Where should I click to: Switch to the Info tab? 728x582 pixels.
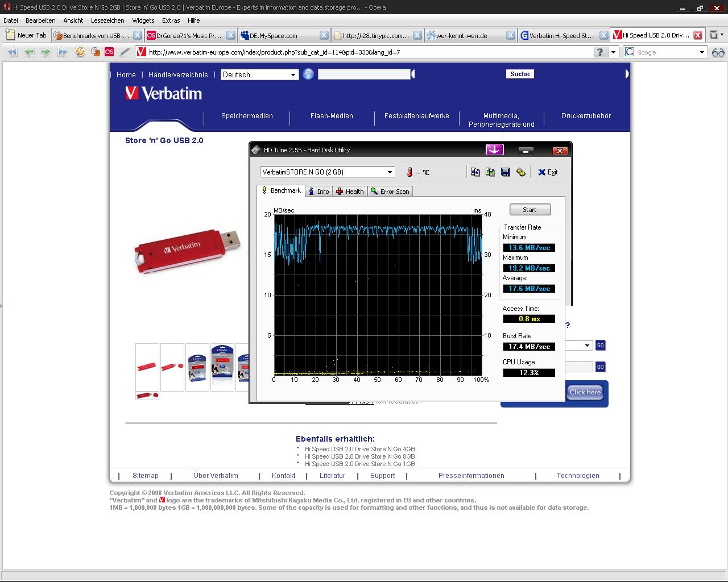pyautogui.click(x=318, y=192)
